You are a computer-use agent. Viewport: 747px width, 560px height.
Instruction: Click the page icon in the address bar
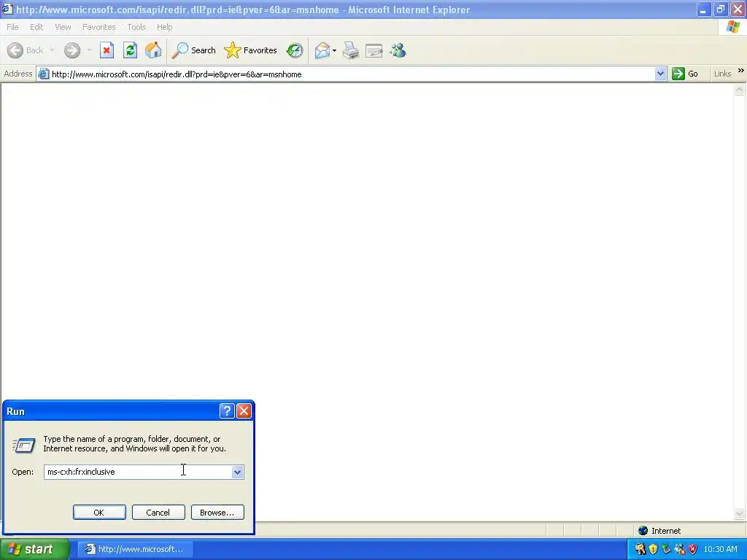pos(43,74)
